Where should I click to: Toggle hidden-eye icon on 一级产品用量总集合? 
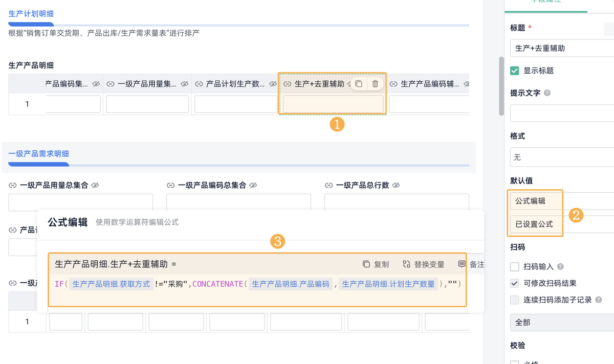point(95,185)
